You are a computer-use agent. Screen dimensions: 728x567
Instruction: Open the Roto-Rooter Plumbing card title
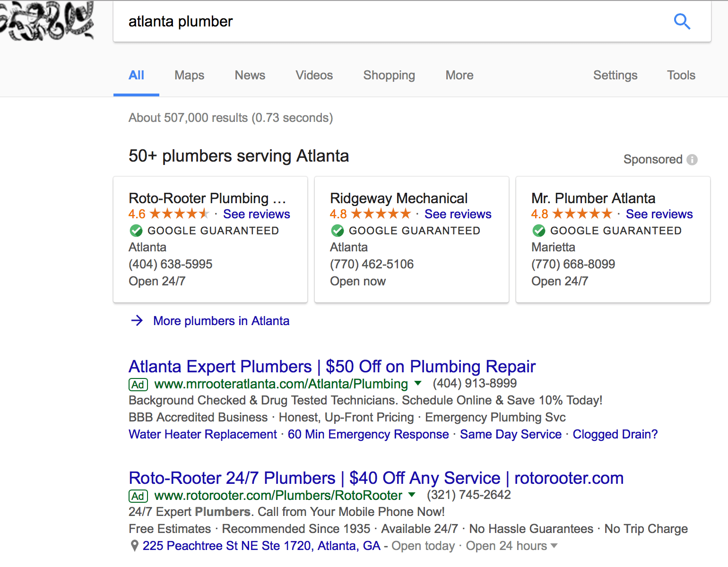207,198
